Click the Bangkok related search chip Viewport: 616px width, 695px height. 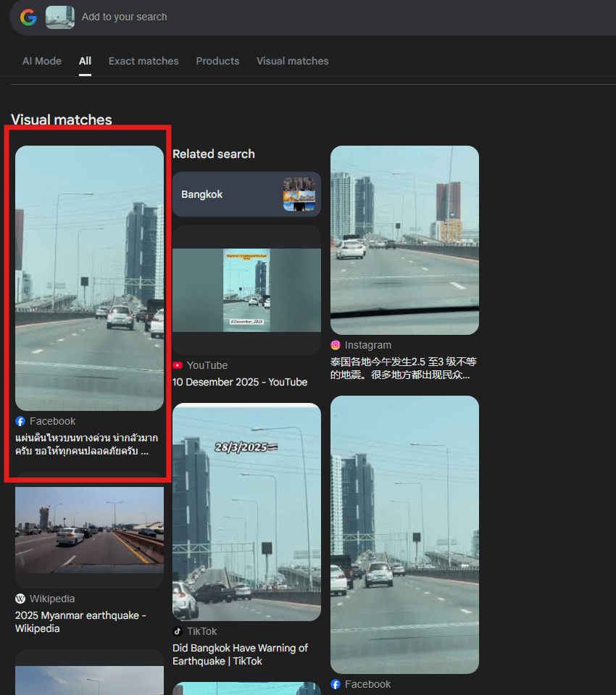pos(246,194)
